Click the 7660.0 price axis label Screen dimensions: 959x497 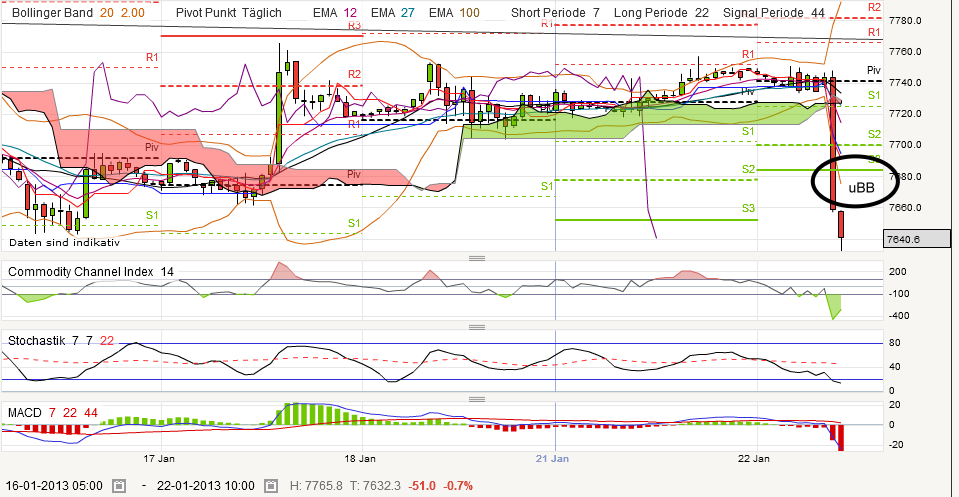coord(905,208)
